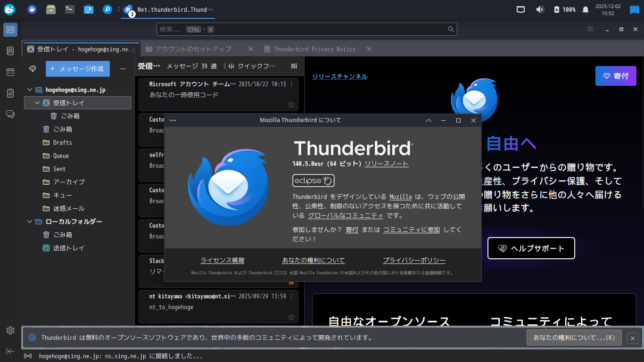Screen dimensions: 644x362
Task: Open the software store panel icon
Action: coord(88,9)
